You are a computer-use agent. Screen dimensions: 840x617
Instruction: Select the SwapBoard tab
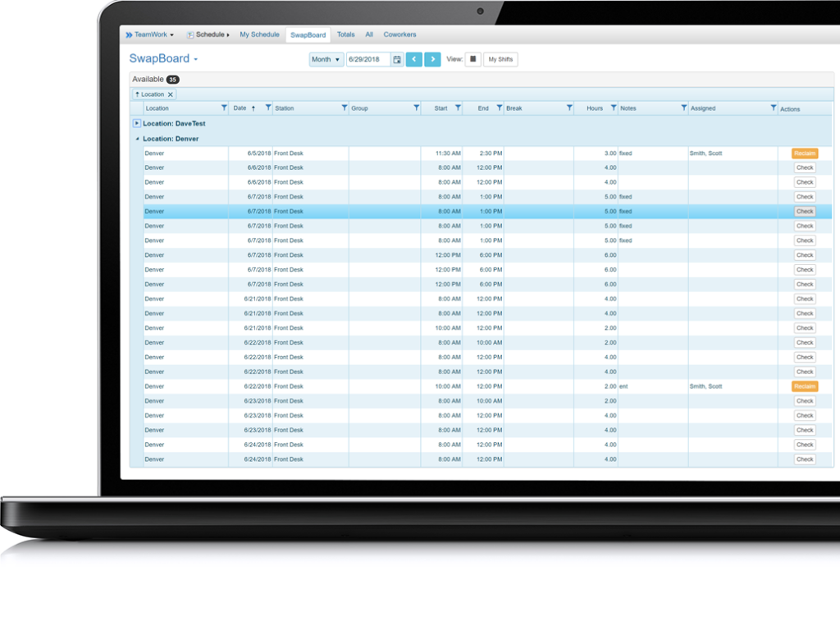point(308,34)
